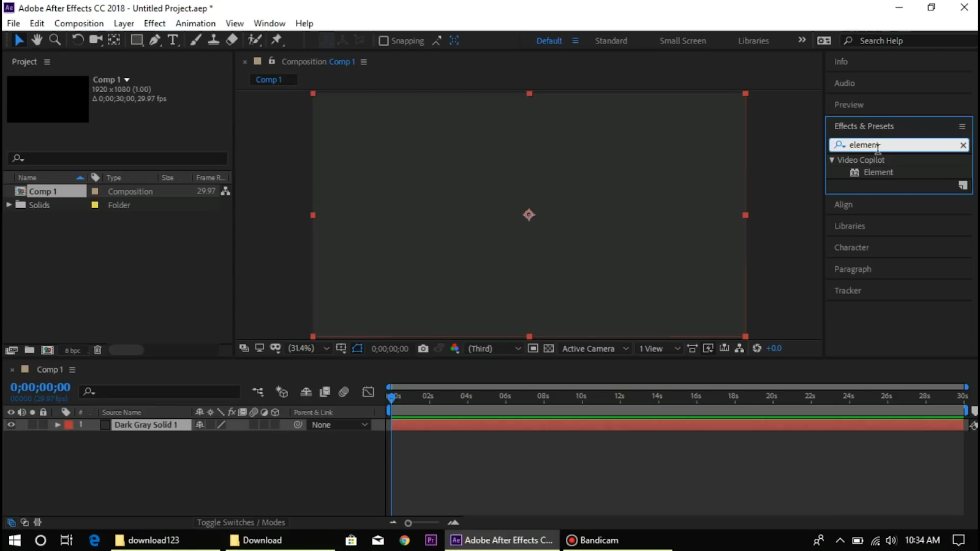
Task: Select the Roto Brush tool
Action: [x=255, y=40]
